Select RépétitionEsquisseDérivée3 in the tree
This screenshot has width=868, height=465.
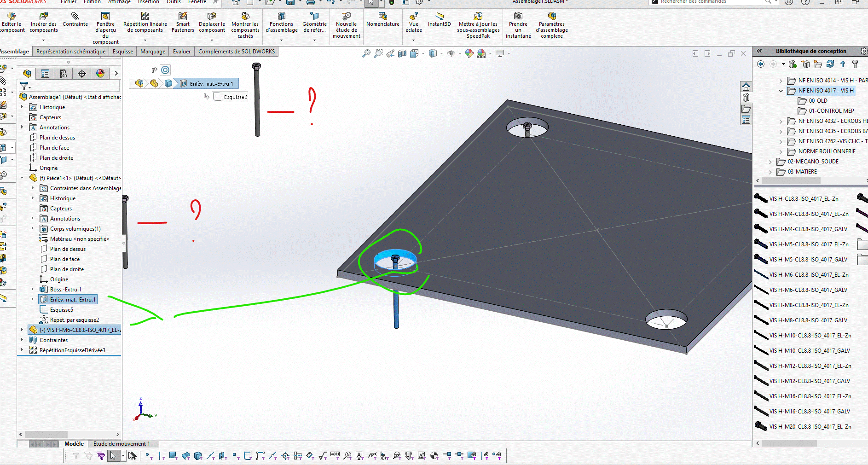point(72,350)
